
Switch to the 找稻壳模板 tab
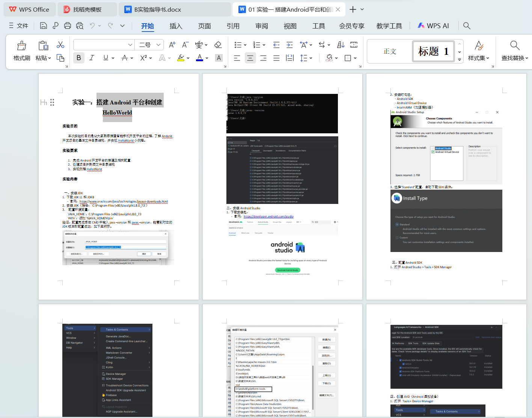87,9
